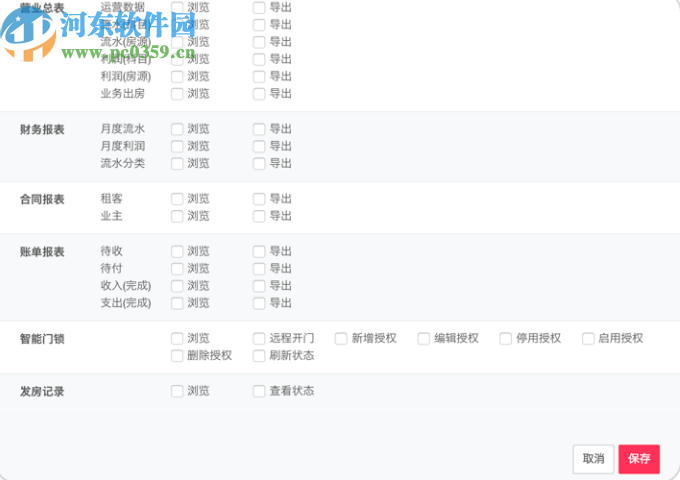This screenshot has height=480, width=680.
Task: Click the 收入(完成) row label
Action: [126, 286]
